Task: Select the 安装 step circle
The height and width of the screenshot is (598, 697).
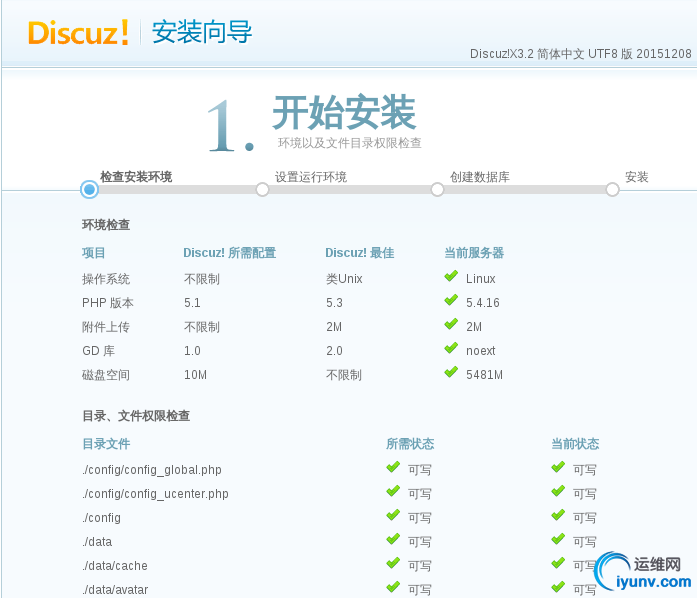Action: point(613,189)
